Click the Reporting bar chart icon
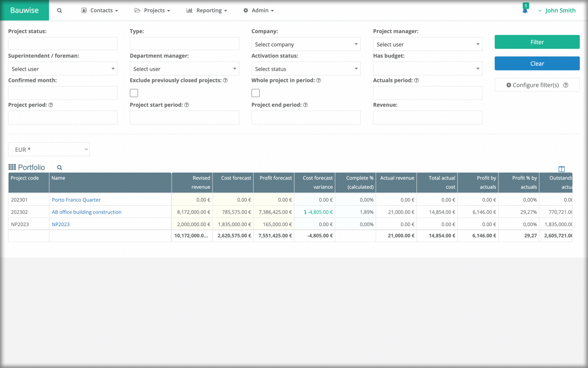The height and width of the screenshot is (368, 588). coord(189,10)
